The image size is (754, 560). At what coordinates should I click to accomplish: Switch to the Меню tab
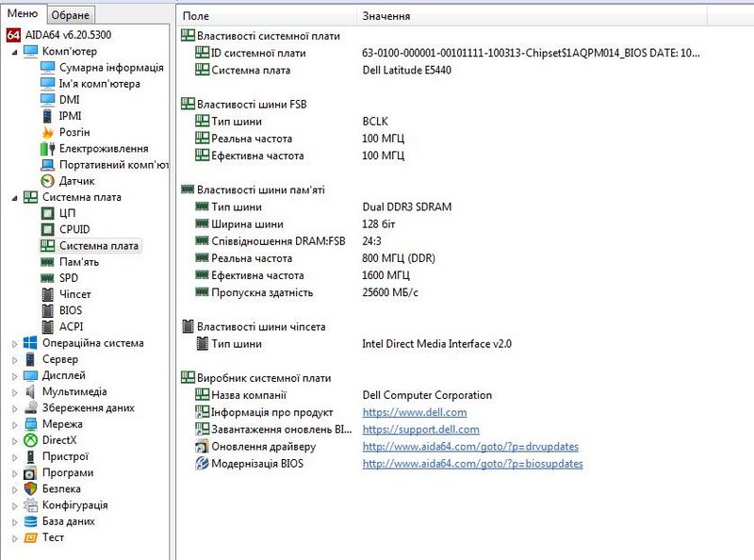click(x=23, y=14)
